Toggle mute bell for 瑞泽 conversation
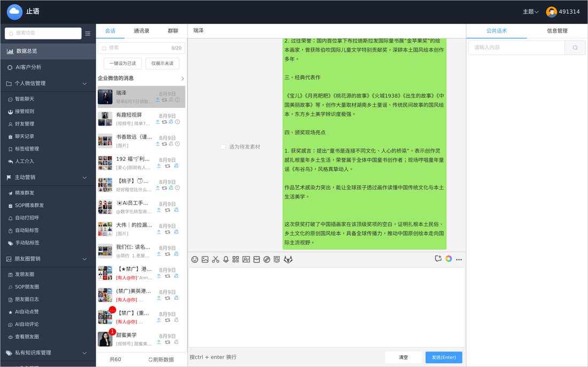This screenshot has width=588, height=367. tap(171, 100)
